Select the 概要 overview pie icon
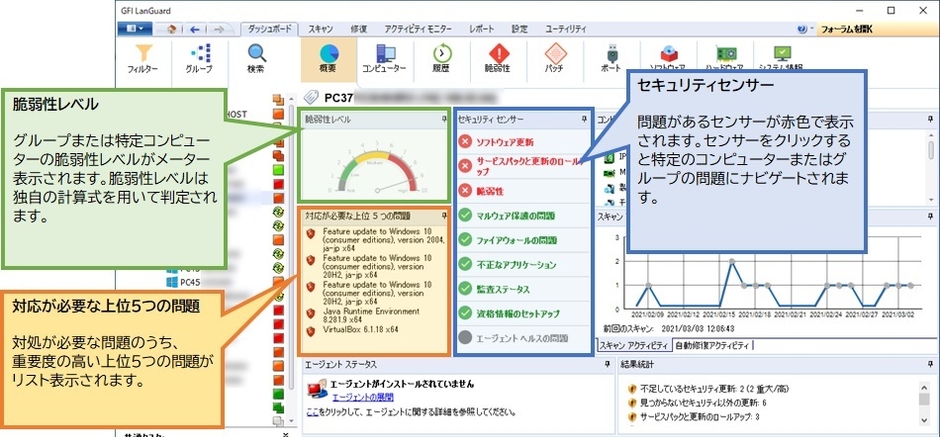Viewport: 940px width, 437px height. (329, 53)
